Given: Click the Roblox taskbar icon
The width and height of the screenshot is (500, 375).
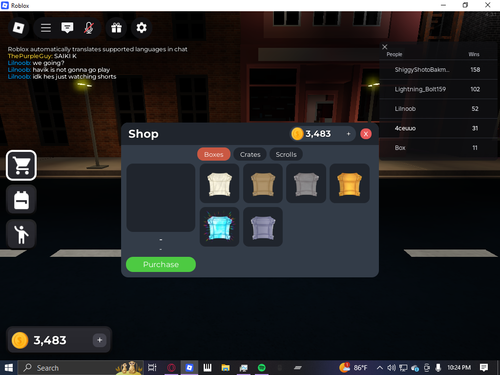Looking at the screenshot, I should pyautogui.click(x=189, y=368).
